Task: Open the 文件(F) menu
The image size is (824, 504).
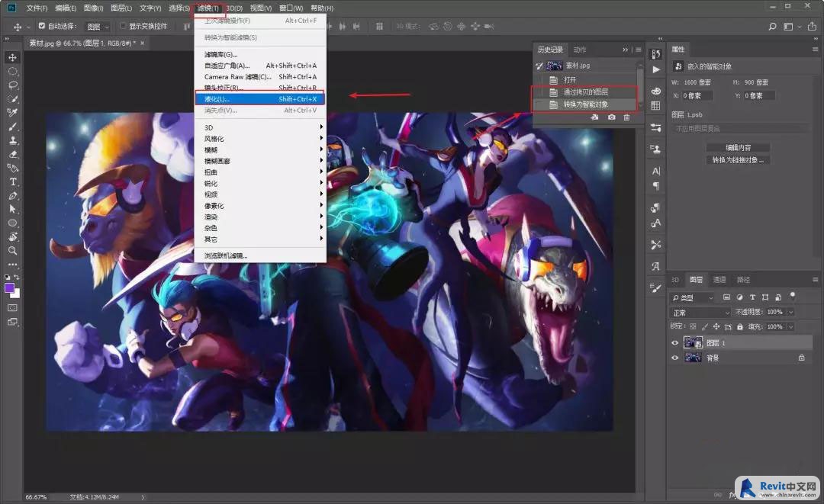Action: tap(37, 8)
